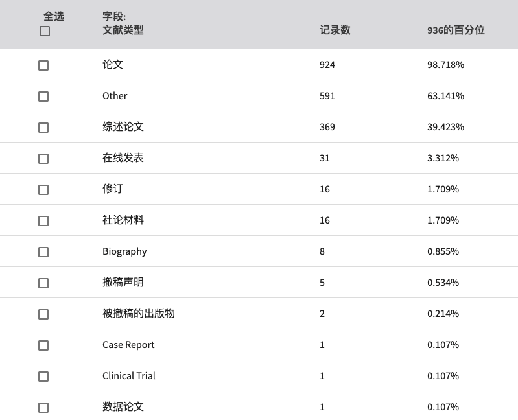Click the 综述论文 label text
Image resolution: width=518 pixels, height=420 pixels.
tap(123, 126)
